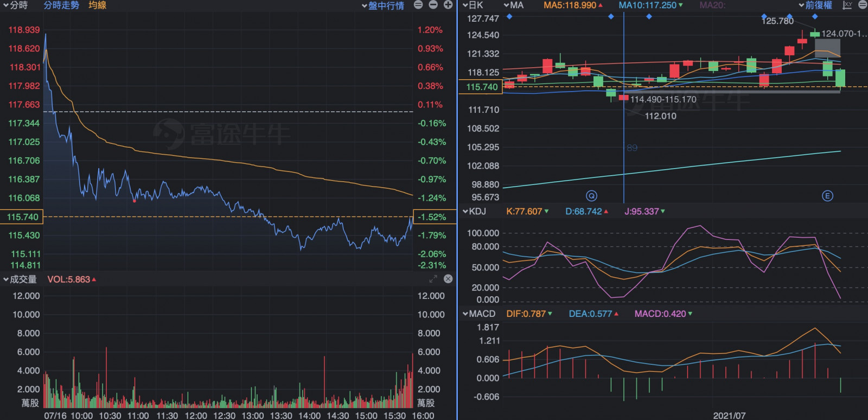Screen dimensions: 868x420
Task: Click the VOL:5.863 volume readout
Action: (x=71, y=279)
